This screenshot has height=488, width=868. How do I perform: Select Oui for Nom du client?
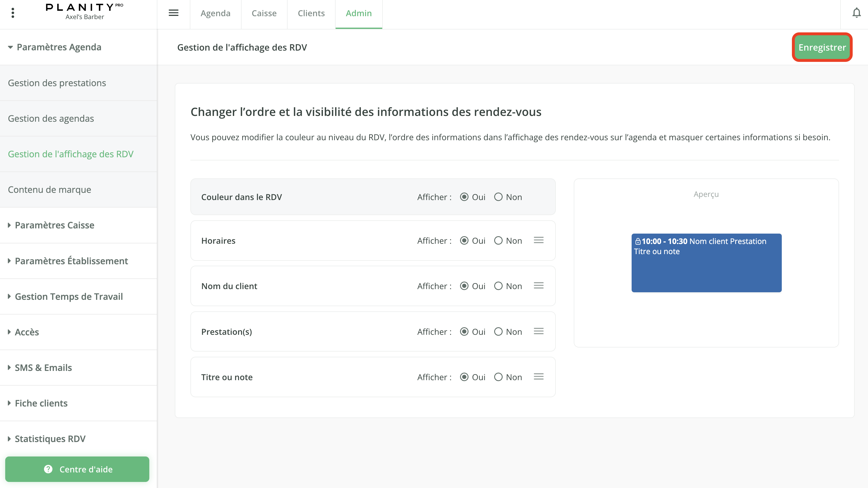tap(464, 286)
